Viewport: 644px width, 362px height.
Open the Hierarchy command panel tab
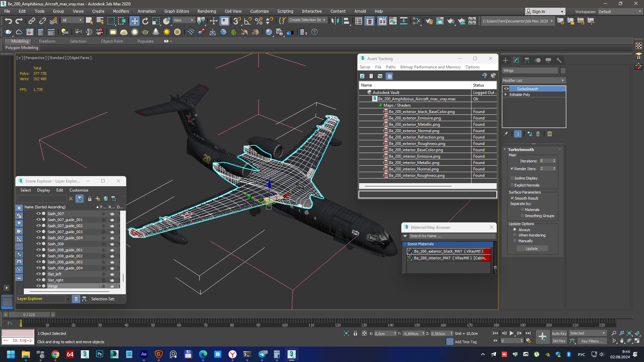coord(527,60)
